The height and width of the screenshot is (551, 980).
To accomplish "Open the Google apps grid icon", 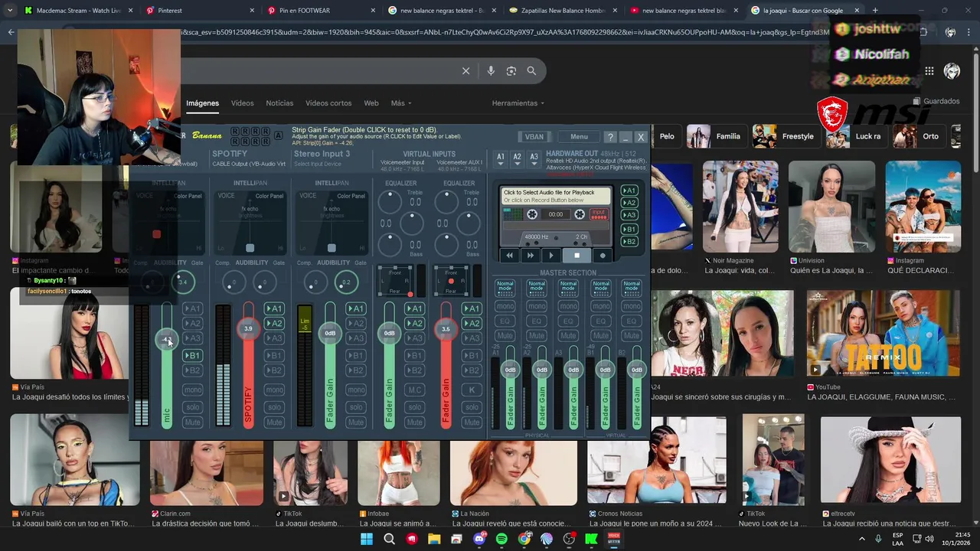I will [929, 71].
